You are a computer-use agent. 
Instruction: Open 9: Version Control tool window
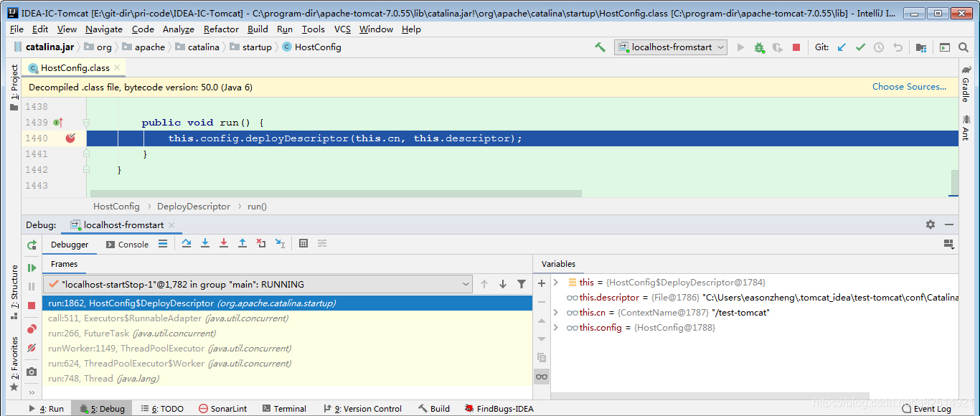(x=362, y=409)
